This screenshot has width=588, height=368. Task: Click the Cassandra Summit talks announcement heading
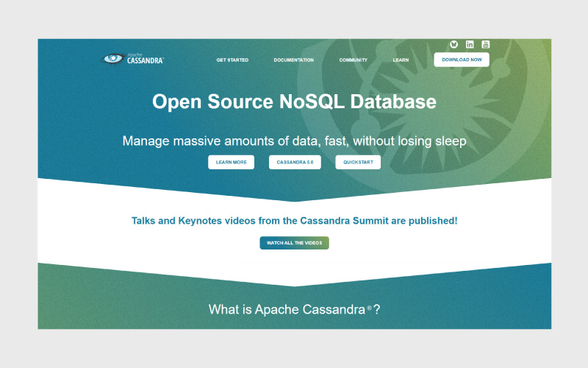tap(295, 221)
